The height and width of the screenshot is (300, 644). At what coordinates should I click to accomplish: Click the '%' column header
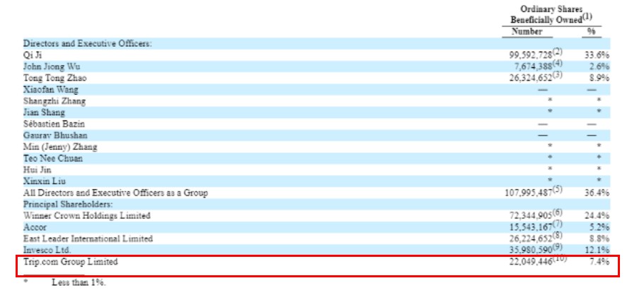tap(592, 32)
